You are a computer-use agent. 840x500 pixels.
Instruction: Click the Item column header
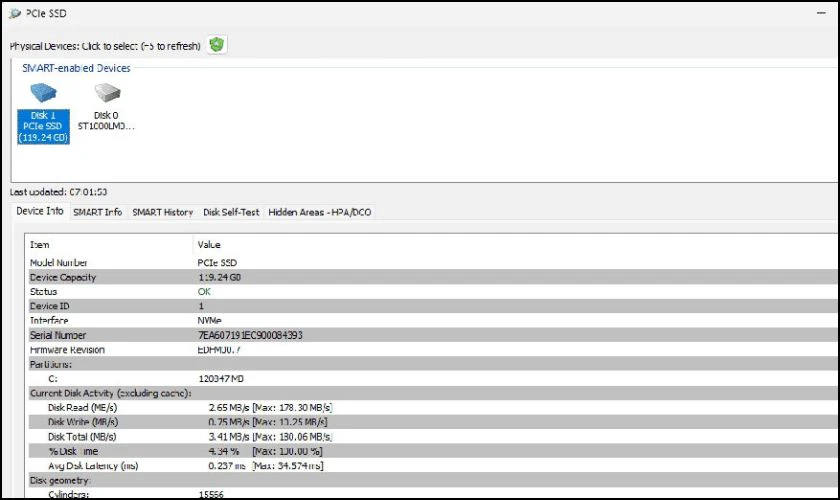pos(110,244)
